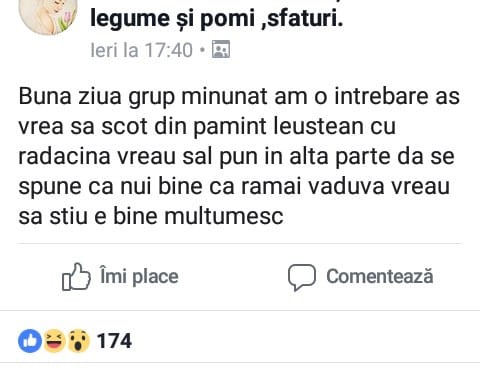Image resolution: width=480 pixels, height=371 pixels.
Task: Click the group audience icon beside the timestamp
Action: click(221, 49)
